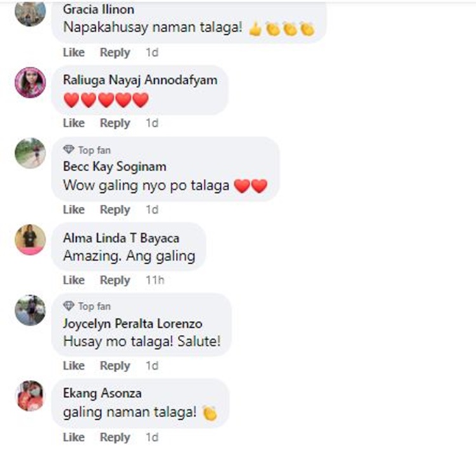The width and height of the screenshot is (476, 449).
Task: Reply to Raliuga Nayaj Annodafyam's hearts comment
Action: point(115,123)
